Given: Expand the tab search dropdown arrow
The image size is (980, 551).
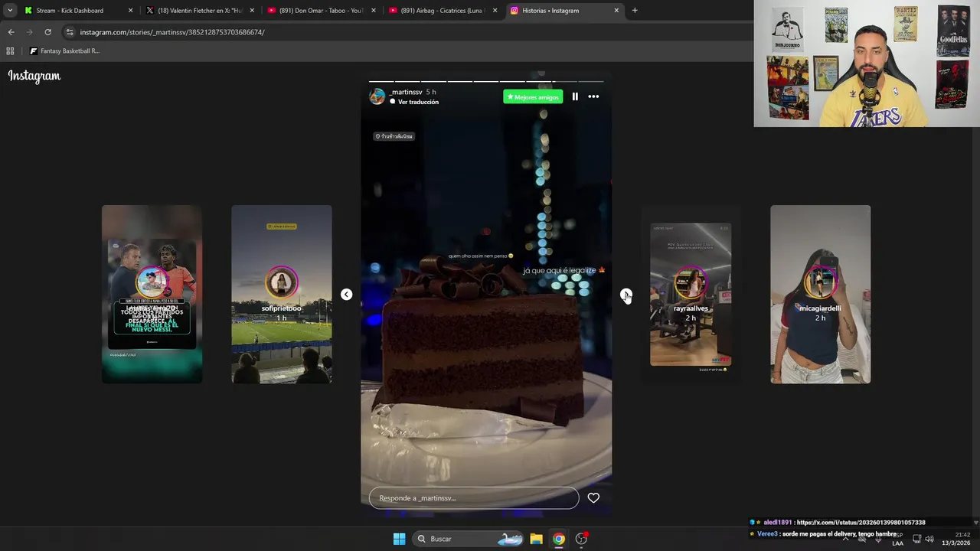Looking at the screenshot, I should point(9,11).
